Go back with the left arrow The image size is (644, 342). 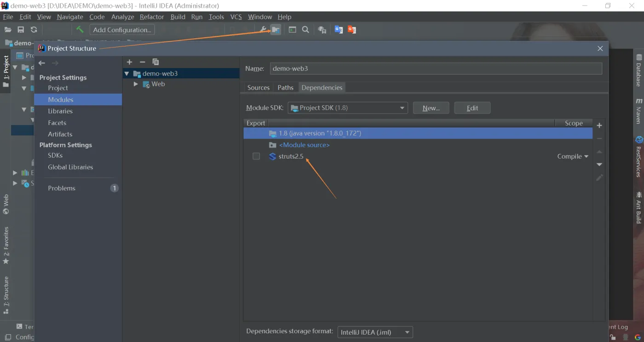pos(42,63)
